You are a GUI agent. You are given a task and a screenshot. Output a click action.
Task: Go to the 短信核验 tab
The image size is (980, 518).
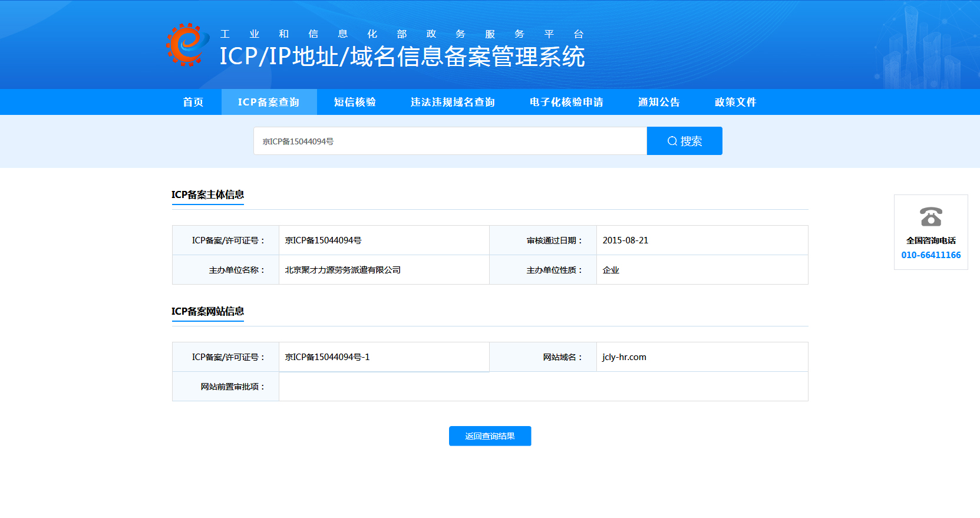[x=355, y=102]
